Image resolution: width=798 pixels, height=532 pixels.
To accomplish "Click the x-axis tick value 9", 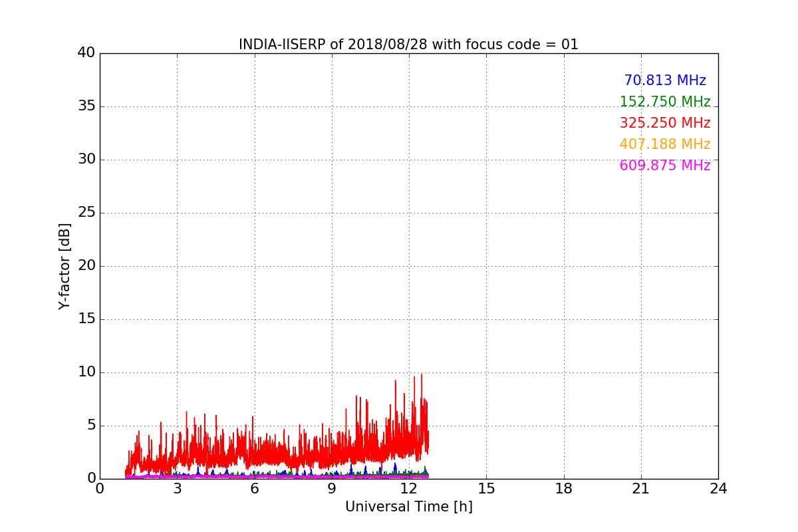I will click(x=332, y=489).
